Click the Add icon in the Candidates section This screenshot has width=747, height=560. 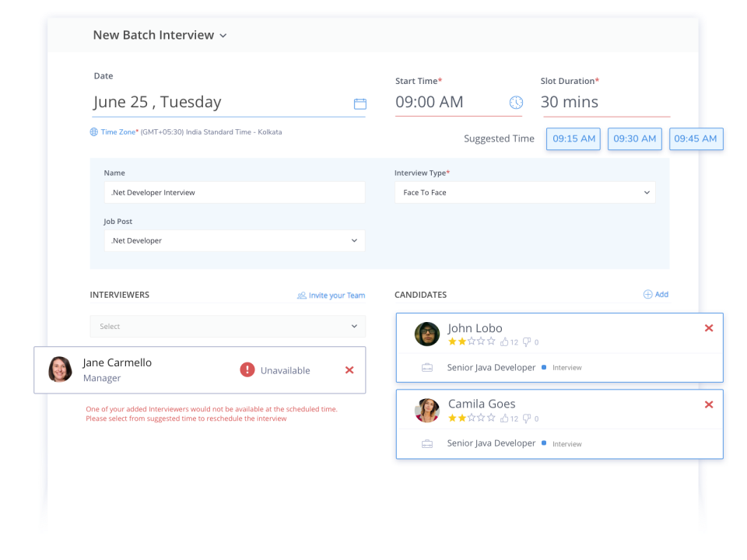[x=647, y=294]
